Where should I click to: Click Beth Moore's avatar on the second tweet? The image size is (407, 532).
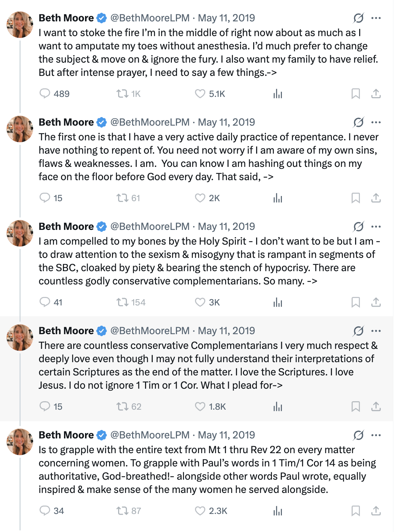(x=20, y=129)
